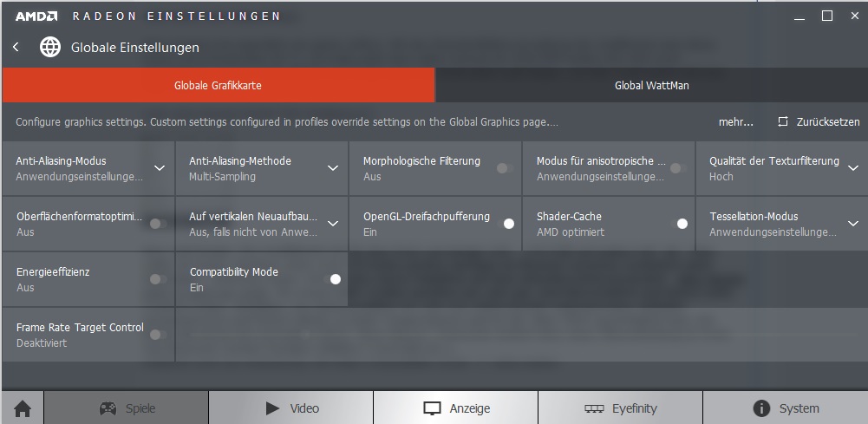Screen dimensions: 868x424
Task: Click the AMD logo in title bar
Action: 36,16
